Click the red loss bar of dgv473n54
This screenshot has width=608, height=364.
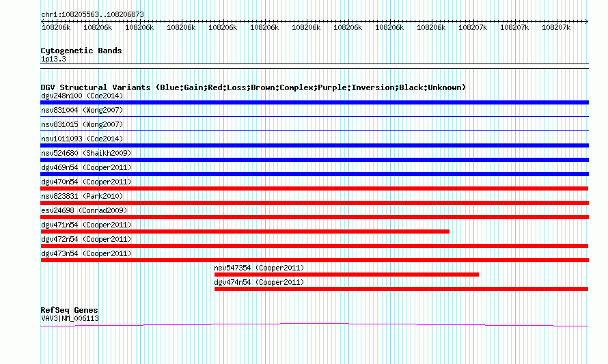coord(314,260)
